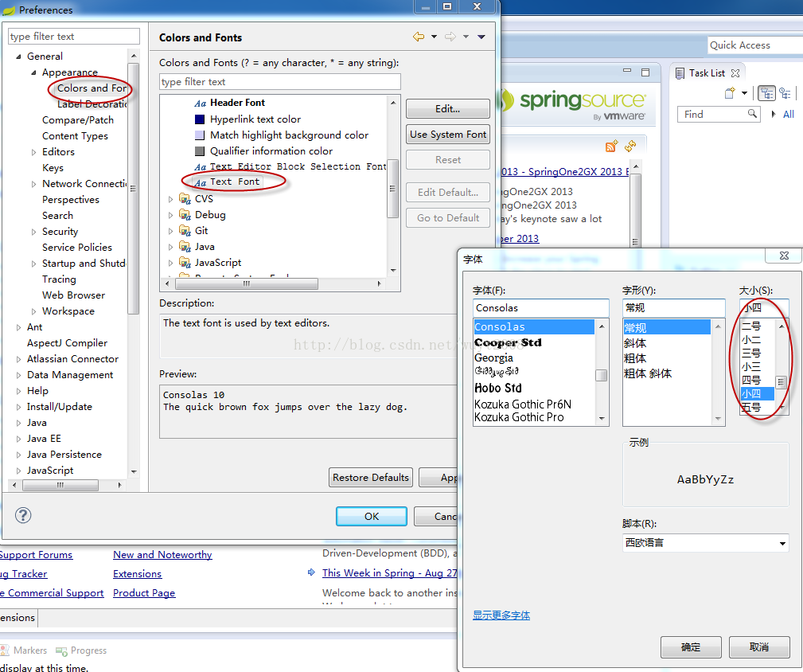Click the Git folder icon
Image resolution: width=803 pixels, height=672 pixels.
click(x=185, y=230)
